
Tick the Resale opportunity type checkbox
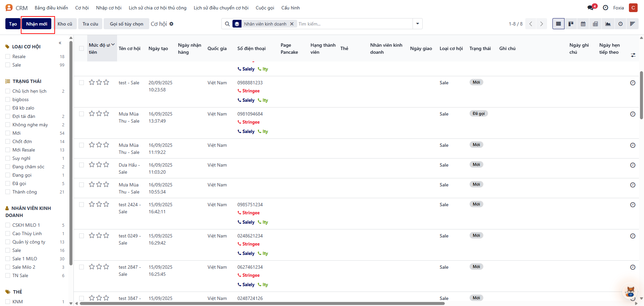(8, 56)
